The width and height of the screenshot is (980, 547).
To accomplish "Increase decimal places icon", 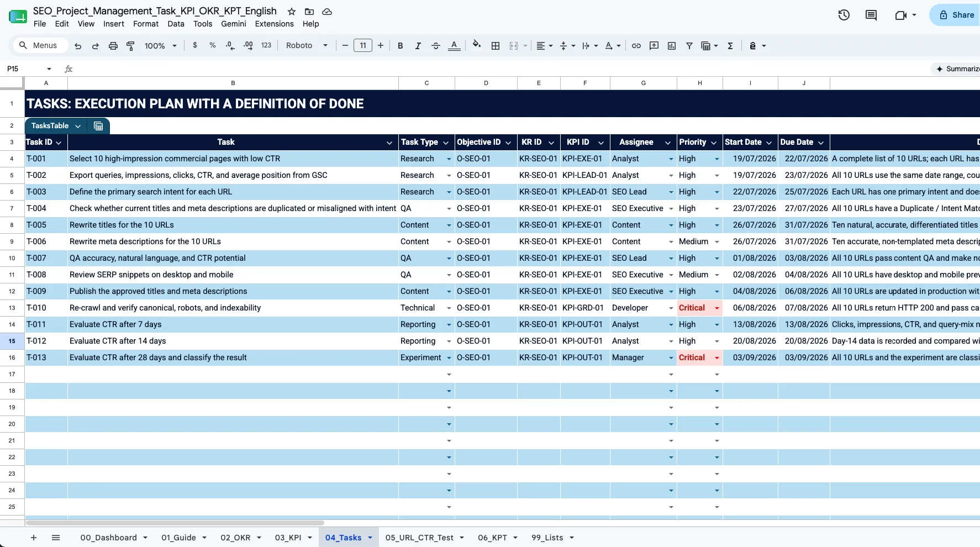I will pos(248,45).
